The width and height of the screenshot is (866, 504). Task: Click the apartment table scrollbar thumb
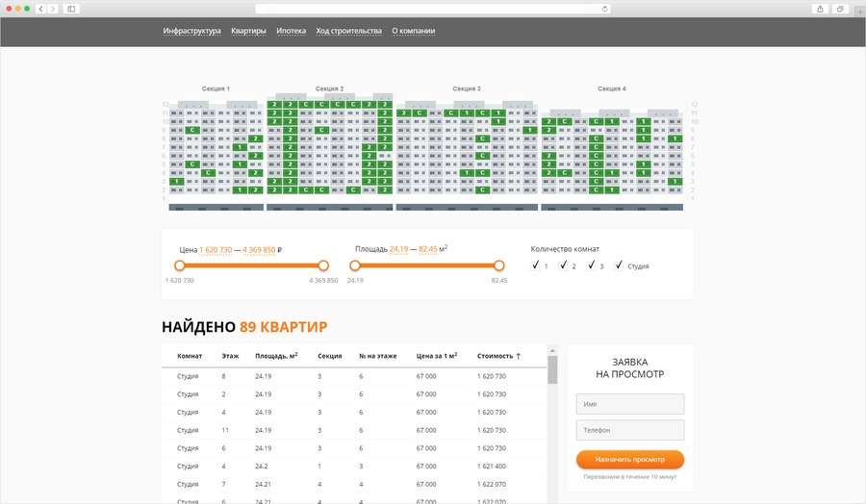tap(552, 370)
